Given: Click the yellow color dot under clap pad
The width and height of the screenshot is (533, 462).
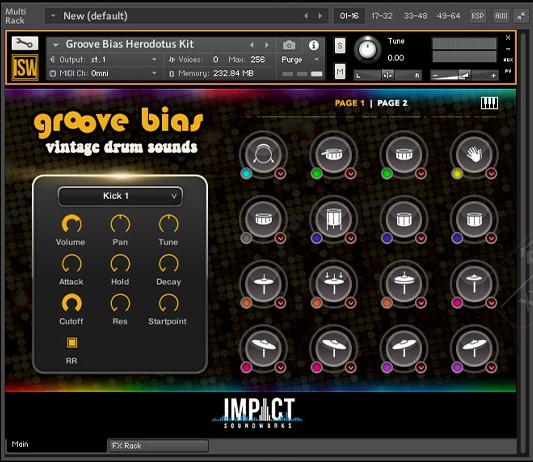Looking at the screenshot, I should 457,174.
